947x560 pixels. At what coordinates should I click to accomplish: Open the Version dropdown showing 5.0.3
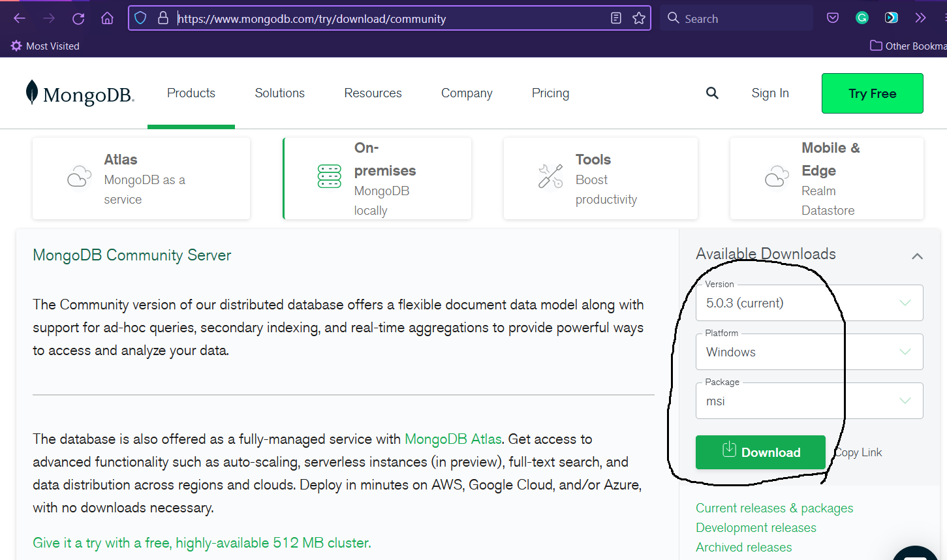809,303
